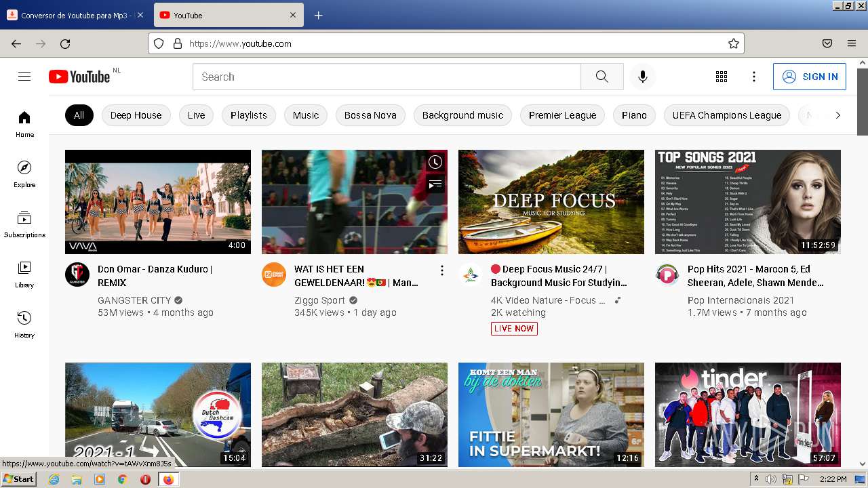The height and width of the screenshot is (488, 868).
Task: Open the Windows Start menu
Action: tap(19, 479)
